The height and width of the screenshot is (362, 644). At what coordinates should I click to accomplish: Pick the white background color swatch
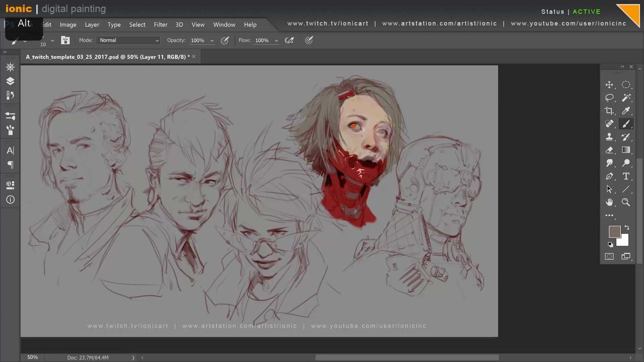[x=624, y=241]
